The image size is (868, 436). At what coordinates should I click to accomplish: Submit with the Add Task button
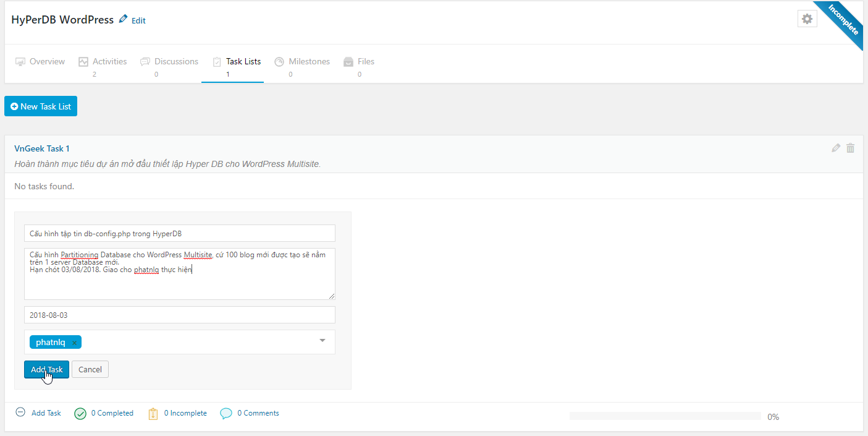click(x=47, y=369)
